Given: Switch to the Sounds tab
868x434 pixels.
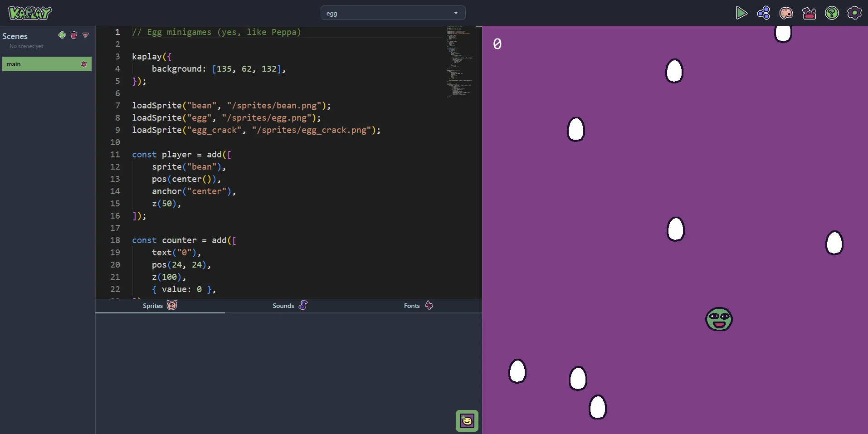Looking at the screenshot, I should click(x=289, y=306).
